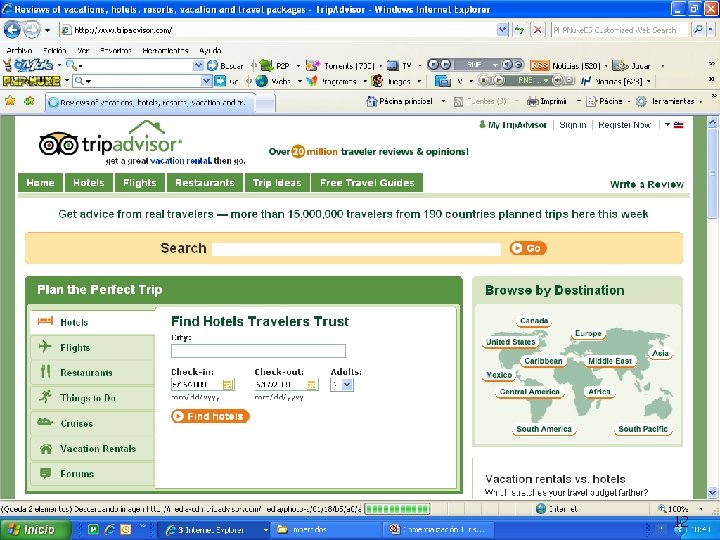Image resolution: width=720 pixels, height=540 pixels.
Task: Click the Register Now link
Action: coord(624,125)
